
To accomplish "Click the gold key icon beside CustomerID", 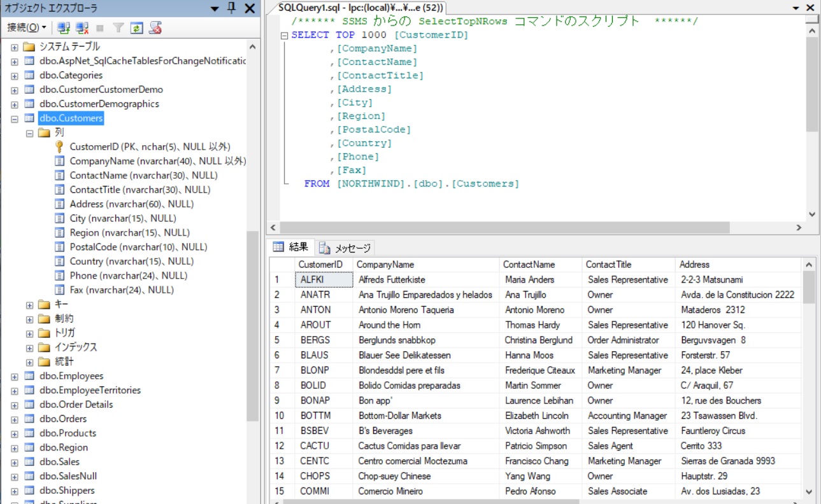I will pos(59,146).
